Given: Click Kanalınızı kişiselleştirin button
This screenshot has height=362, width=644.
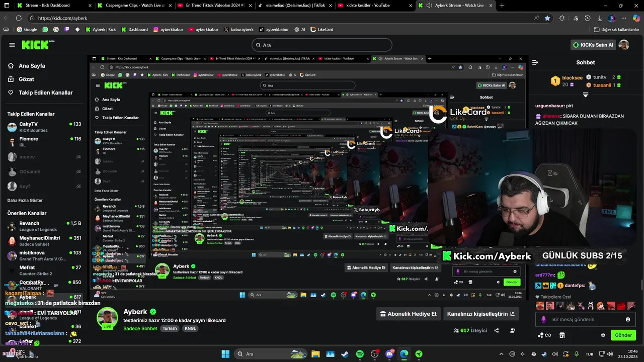Looking at the screenshot, I should point(481,314).
